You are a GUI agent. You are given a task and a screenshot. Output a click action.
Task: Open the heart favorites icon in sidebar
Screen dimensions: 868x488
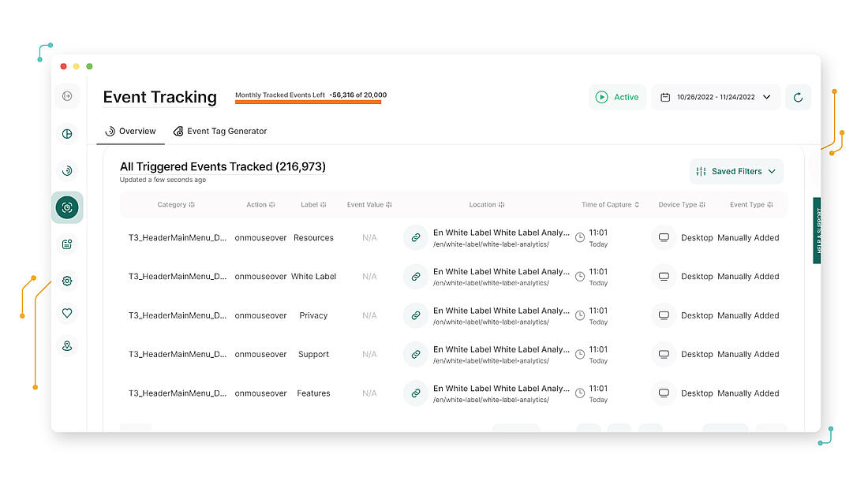(x=67, y=313)
